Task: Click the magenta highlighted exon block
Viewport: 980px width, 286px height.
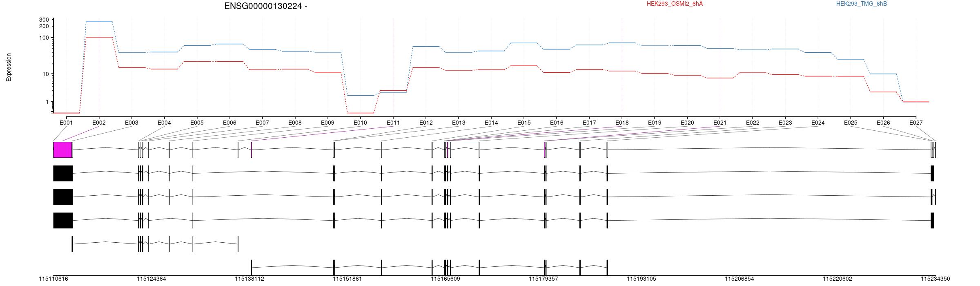Action: 63,150
